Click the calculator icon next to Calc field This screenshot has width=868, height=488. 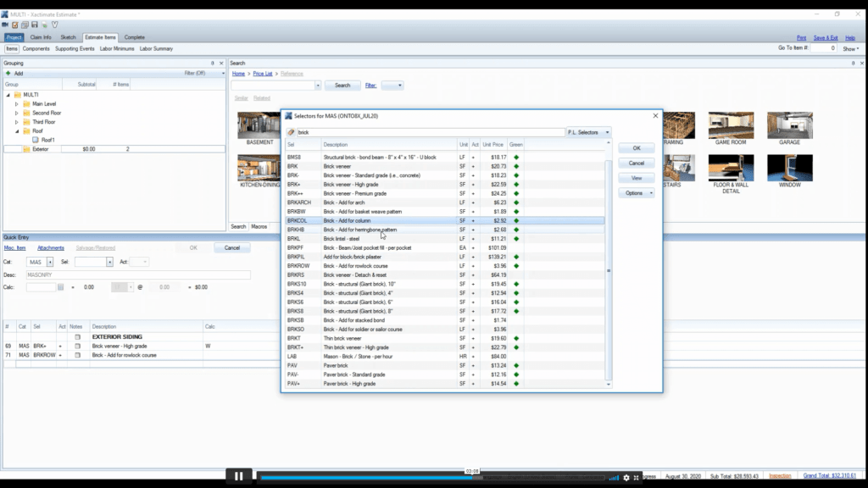pyautogui.click(x=61, y=287)
